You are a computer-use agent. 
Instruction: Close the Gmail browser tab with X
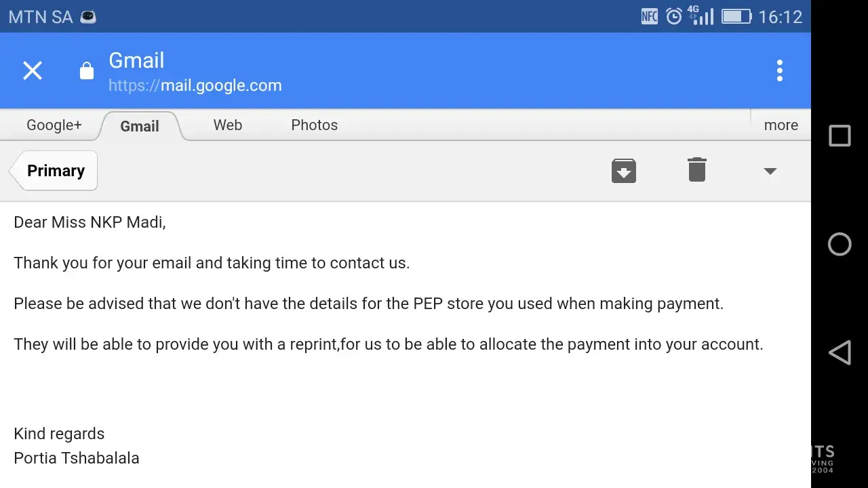click(33, 70)
